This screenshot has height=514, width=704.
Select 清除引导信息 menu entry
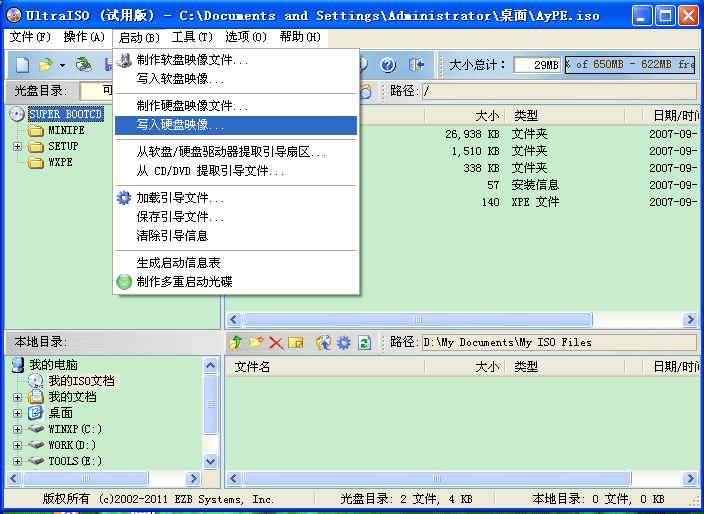point(236,236)
